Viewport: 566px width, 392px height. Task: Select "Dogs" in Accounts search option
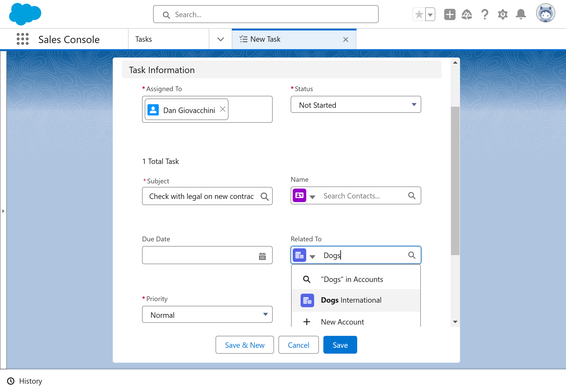(x=356, y=279)
